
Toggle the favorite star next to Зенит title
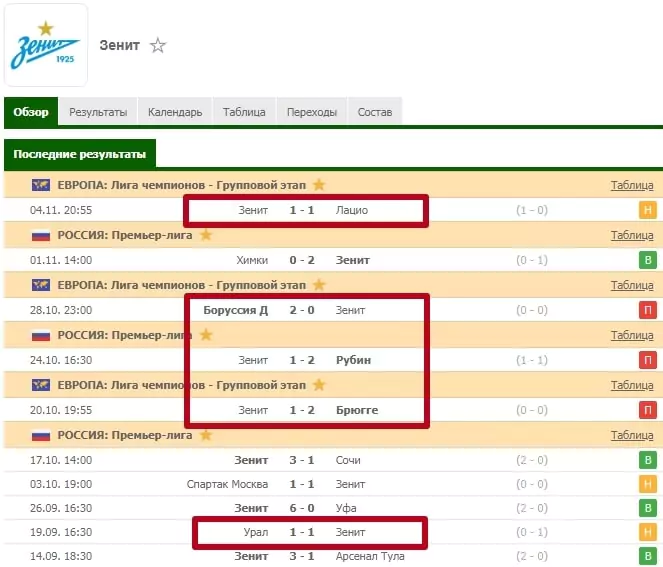tap(158, 45)
